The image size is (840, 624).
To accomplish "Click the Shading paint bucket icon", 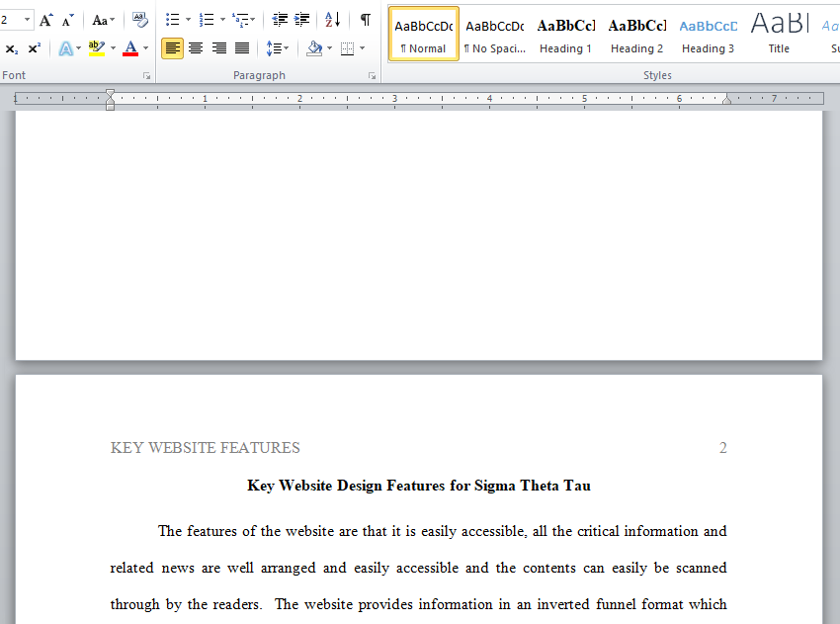I will [x=314, y=48].
